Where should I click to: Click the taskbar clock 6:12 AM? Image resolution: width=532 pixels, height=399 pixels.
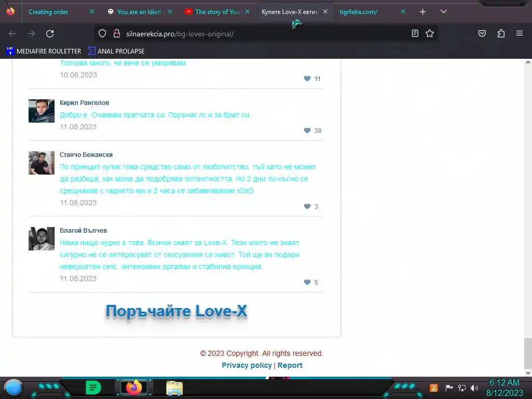(x=504, y=382)
